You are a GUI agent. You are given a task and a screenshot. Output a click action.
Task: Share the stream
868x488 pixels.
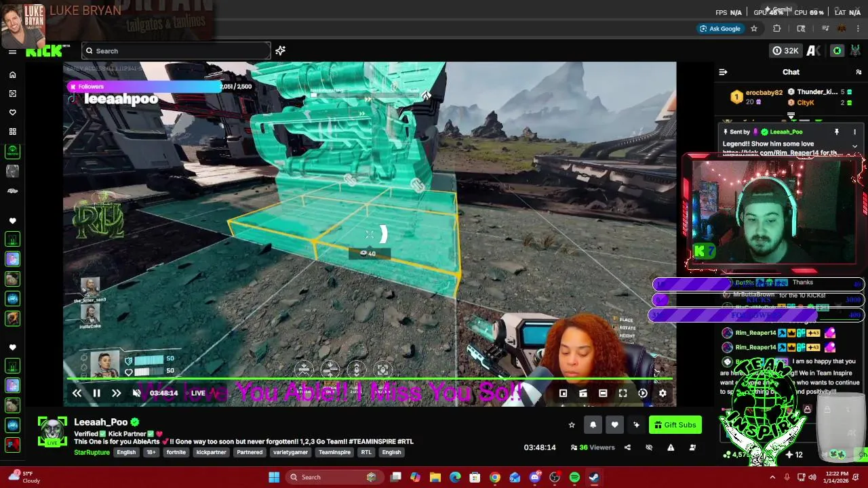627,447
